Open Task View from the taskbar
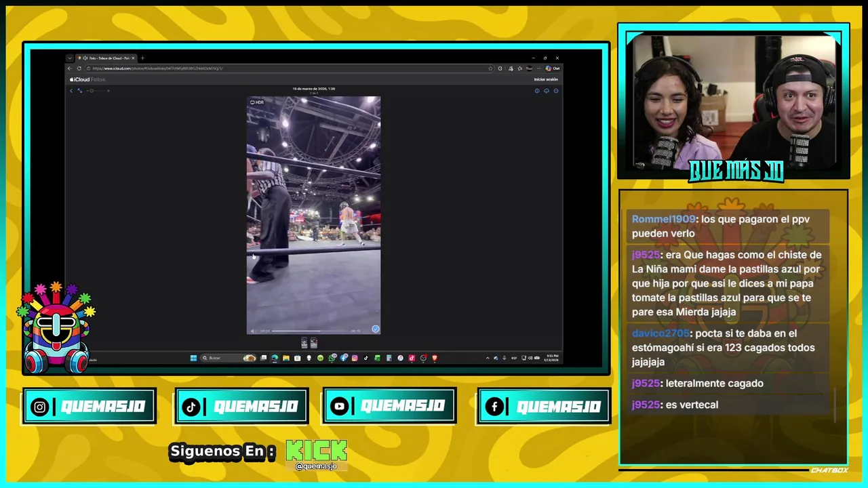Viewport: 868px width, 488px height. click(263, 358)
